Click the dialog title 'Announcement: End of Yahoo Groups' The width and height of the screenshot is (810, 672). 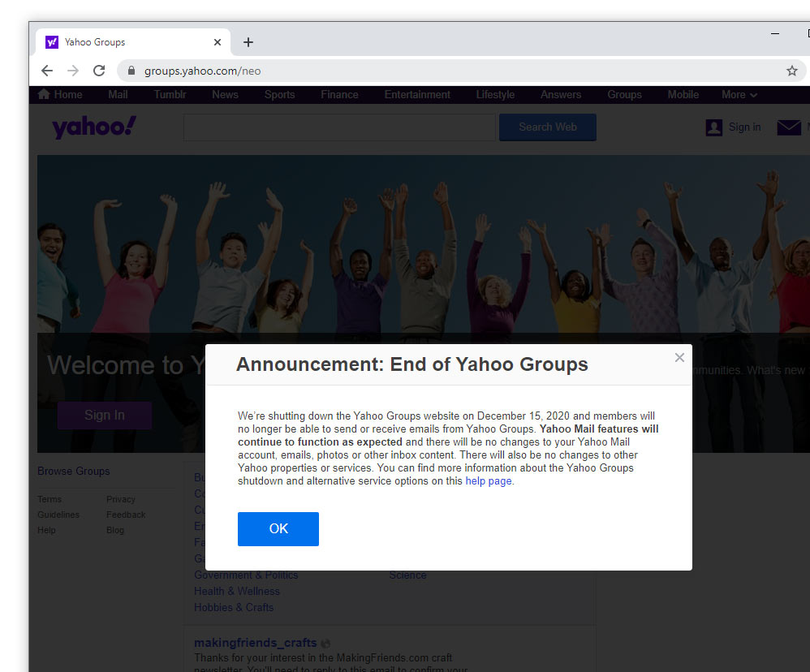[x=412, y=364]
